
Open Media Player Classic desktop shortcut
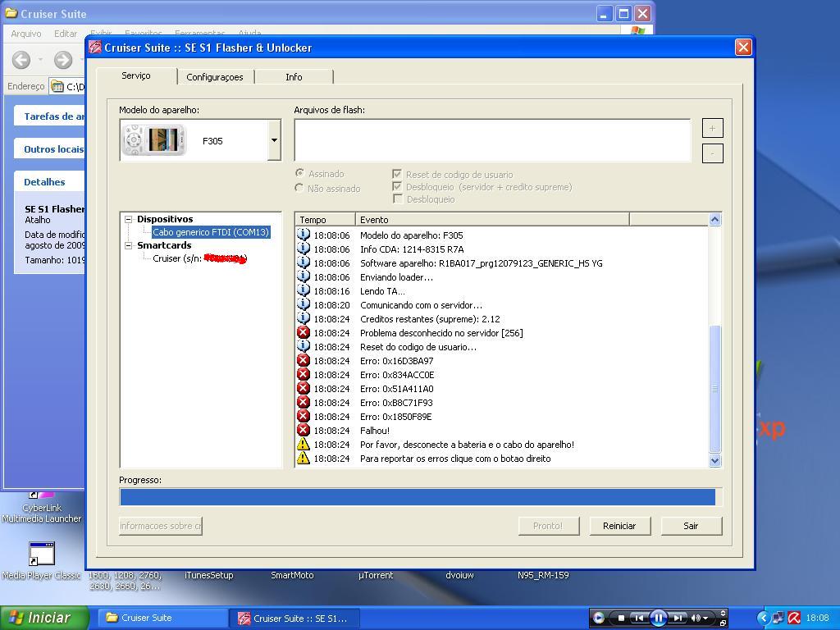point(41,559)
